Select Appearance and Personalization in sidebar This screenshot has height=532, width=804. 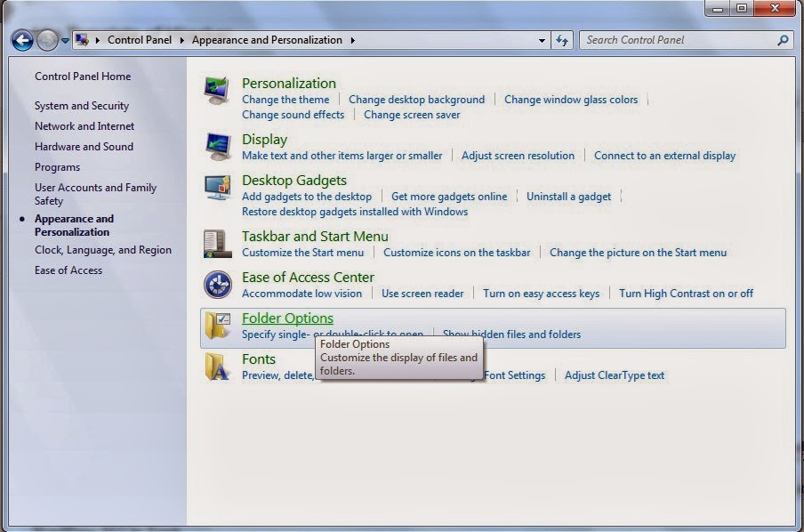(74, 225)
